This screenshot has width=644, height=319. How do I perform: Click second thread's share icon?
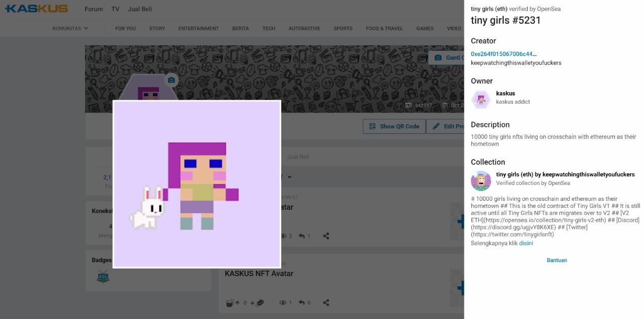pos(326,302)
